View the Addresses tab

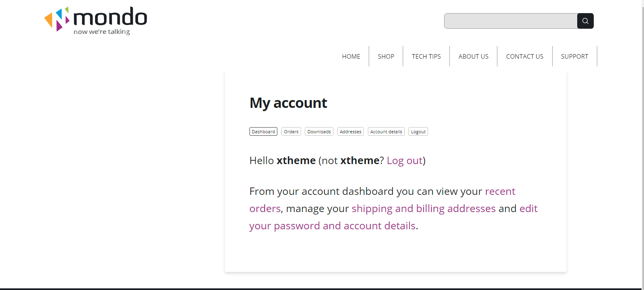pos(350,132)
